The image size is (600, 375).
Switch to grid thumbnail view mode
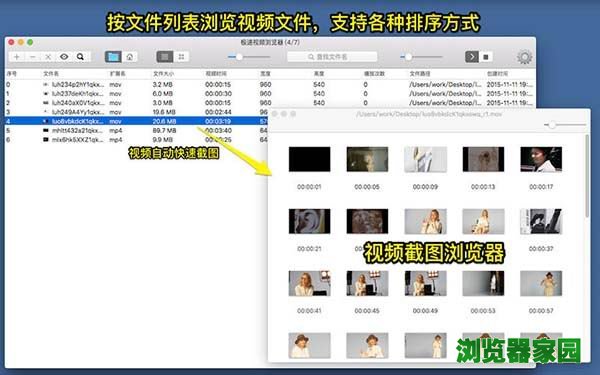181,57
